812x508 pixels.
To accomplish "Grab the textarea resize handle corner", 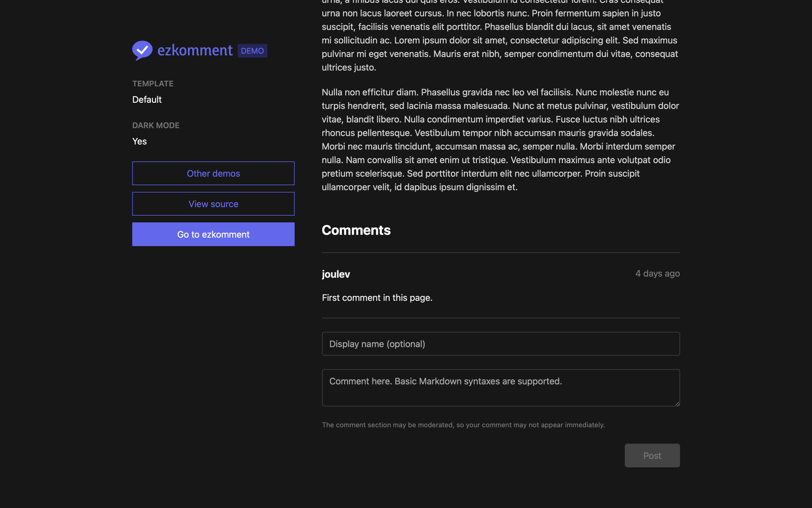I will (678, 404).
